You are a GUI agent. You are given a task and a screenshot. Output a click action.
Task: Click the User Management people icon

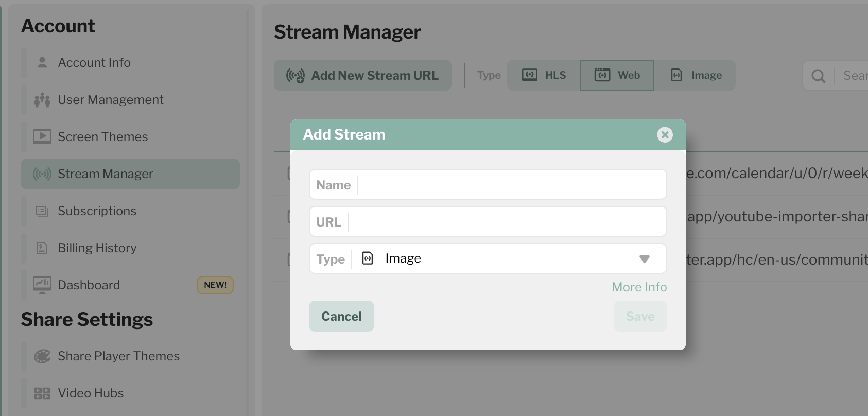pos(42,100)
